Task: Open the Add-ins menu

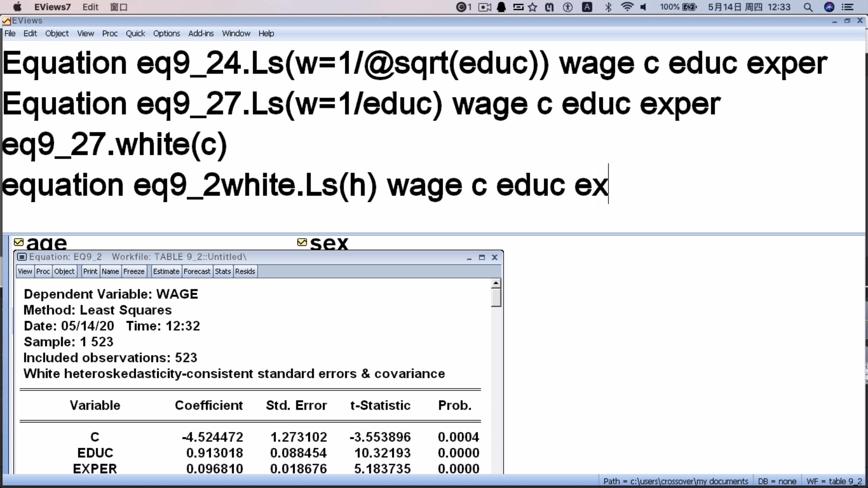Action: point(201,33)
